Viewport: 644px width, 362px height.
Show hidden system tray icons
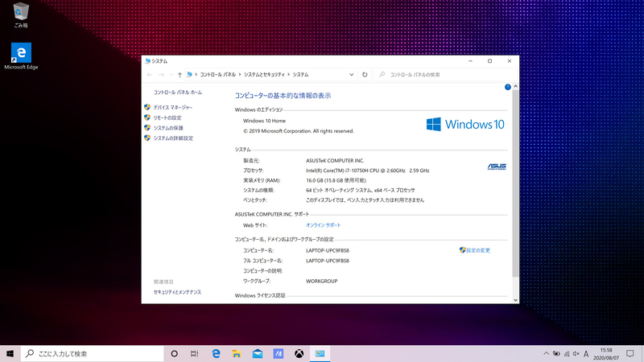[x=547, y=353]
